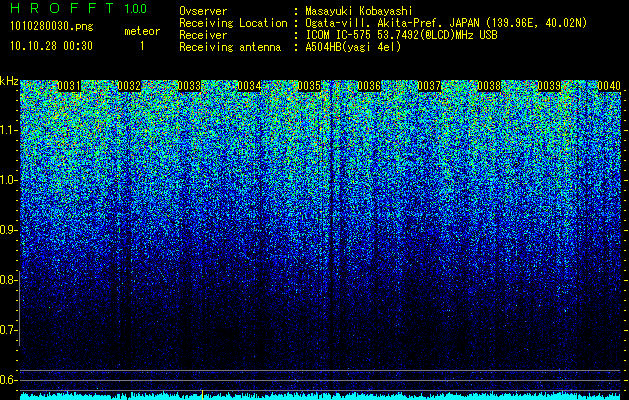Click the A504HB(yagi 4el) antenna value
The width and height of the screenshot is (629, 400).
point(353,47)
